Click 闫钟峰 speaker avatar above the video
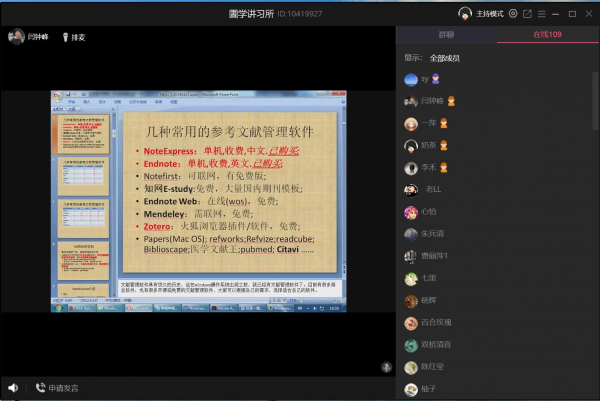Viewport: 600px width, 401px height. (x=16, y=37)
